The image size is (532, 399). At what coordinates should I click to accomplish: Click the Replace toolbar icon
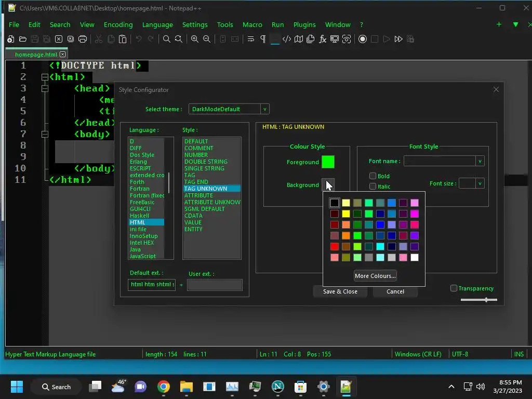(179, 39)
